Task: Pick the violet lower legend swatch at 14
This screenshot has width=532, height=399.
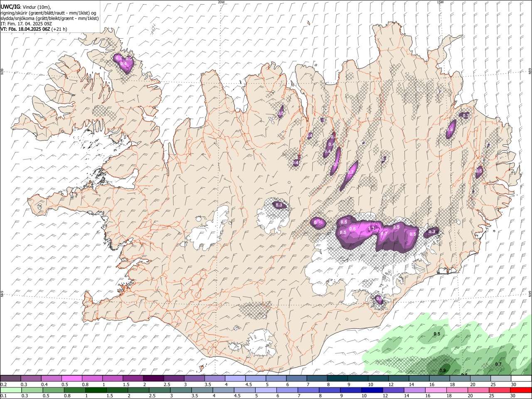Action: [414, 390]
